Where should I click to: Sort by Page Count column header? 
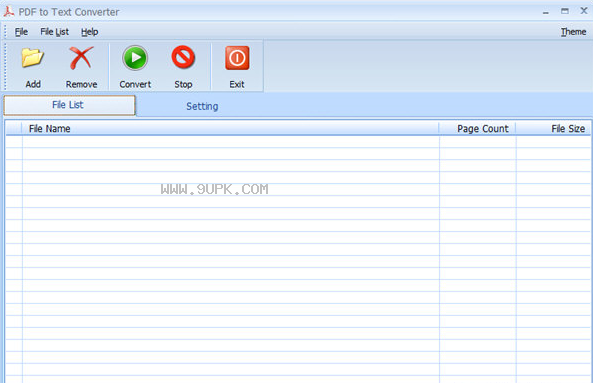click(x=477, y=129)
